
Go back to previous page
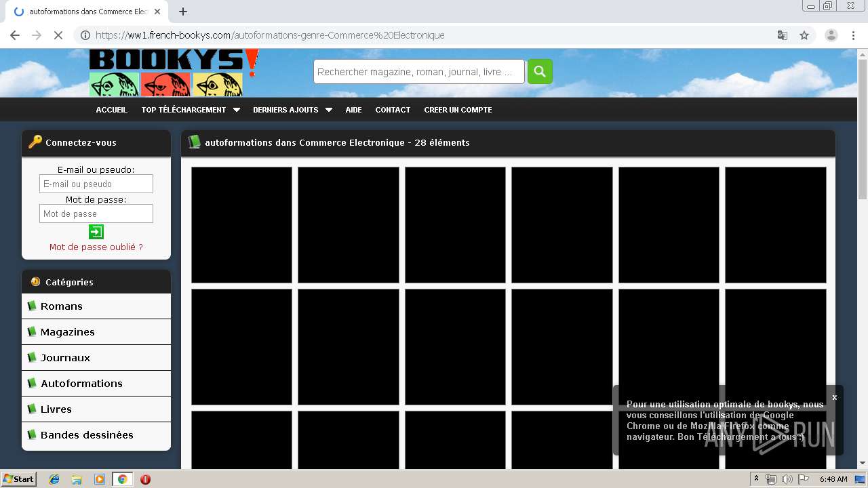tap(15, 35)
